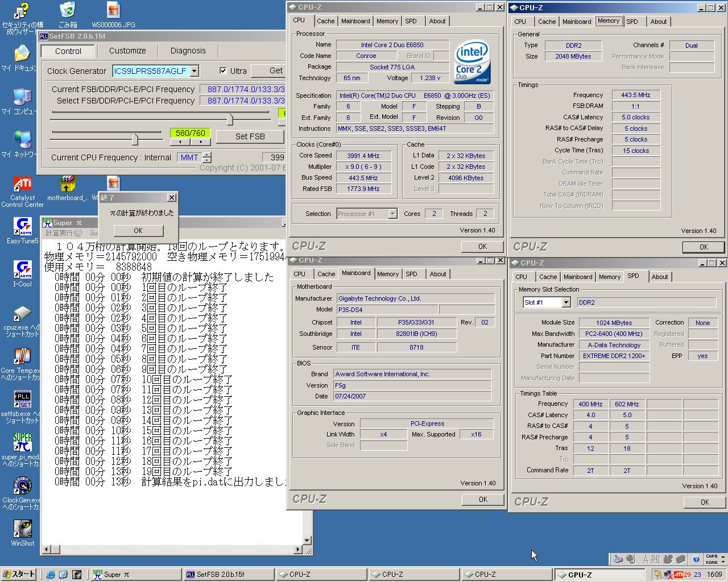Open the I-Cool desktop shortcut
Viewport: 728px width, 582px height.
click(x=22, y=269)
